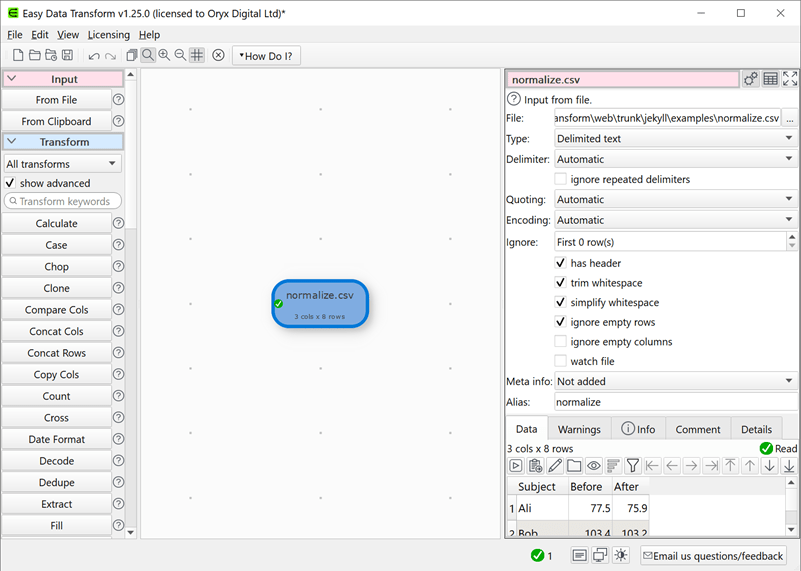Click the Alias input field
801x571 pixels.
tap(675, 402)
